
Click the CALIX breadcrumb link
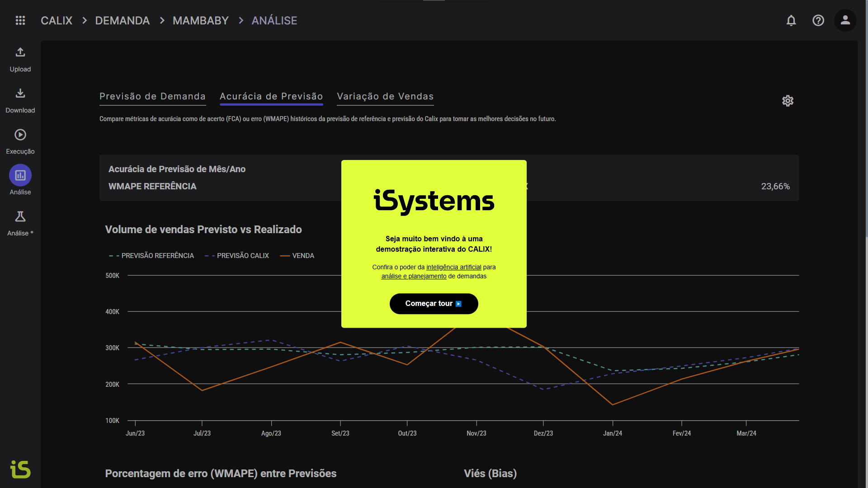57,21
